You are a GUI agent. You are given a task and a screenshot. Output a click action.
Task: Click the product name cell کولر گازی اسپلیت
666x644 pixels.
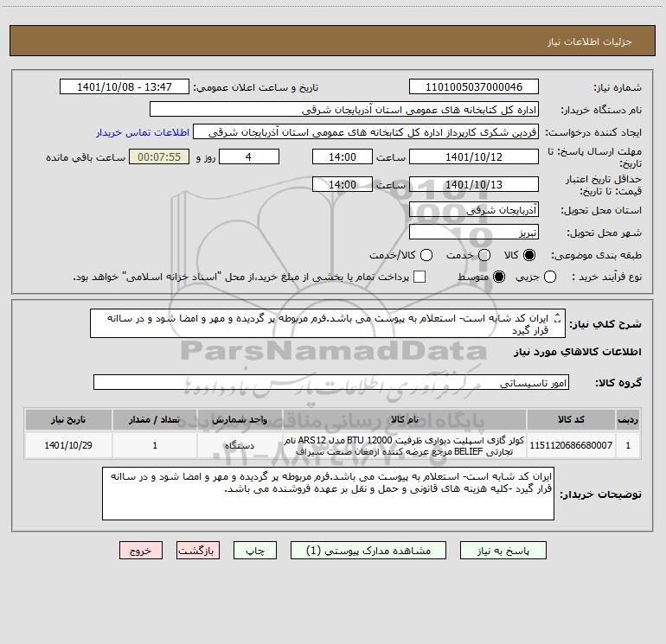(405, 445)
